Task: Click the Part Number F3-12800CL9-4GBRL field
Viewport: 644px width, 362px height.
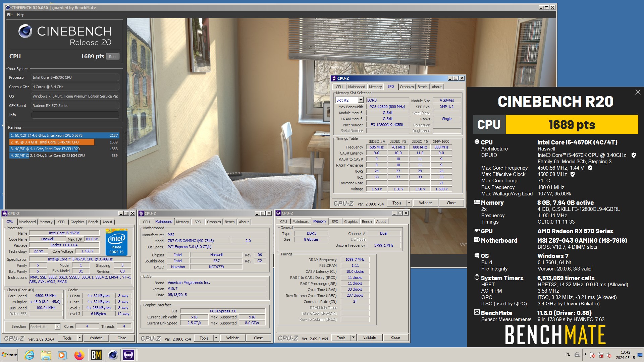Action: coord(387,125)
